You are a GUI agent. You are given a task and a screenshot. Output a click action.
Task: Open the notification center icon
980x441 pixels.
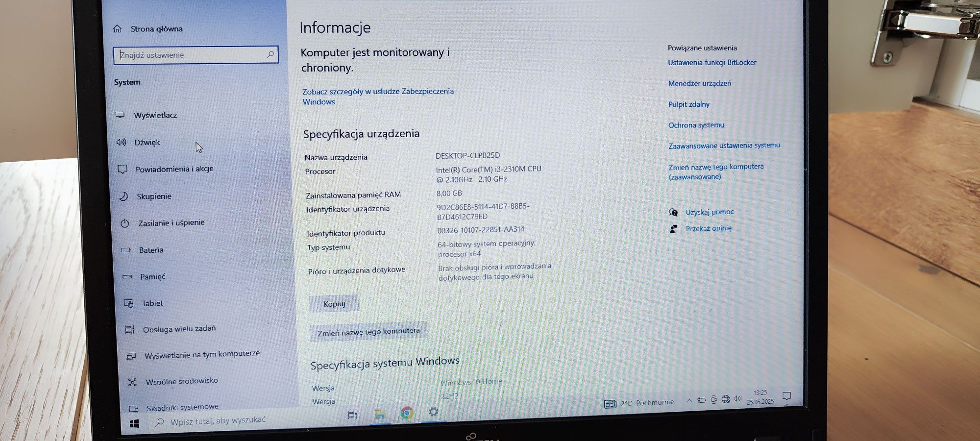786,396
